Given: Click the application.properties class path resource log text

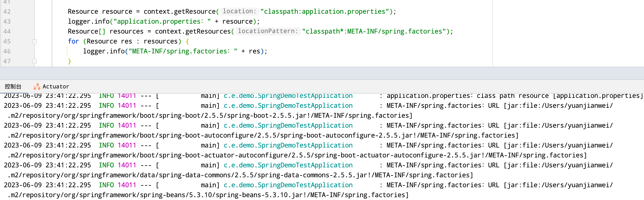Looking at the screenshot, I should pos(514,96).
